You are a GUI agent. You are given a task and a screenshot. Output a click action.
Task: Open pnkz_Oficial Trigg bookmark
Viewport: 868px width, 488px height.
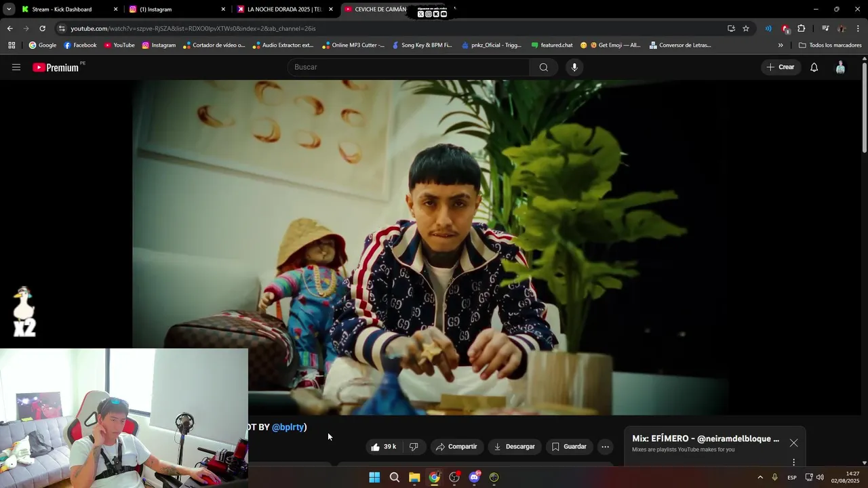[x=492, y=45]
